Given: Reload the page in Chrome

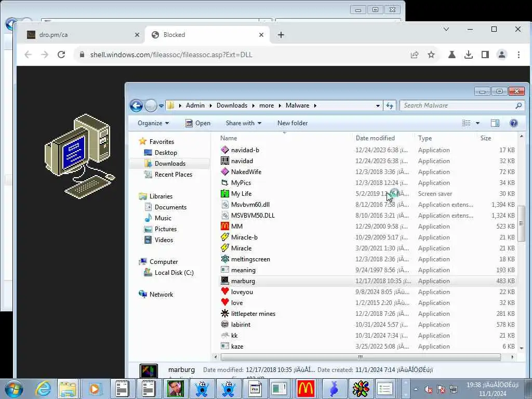Looking at the screenshot, I should 61,55.
